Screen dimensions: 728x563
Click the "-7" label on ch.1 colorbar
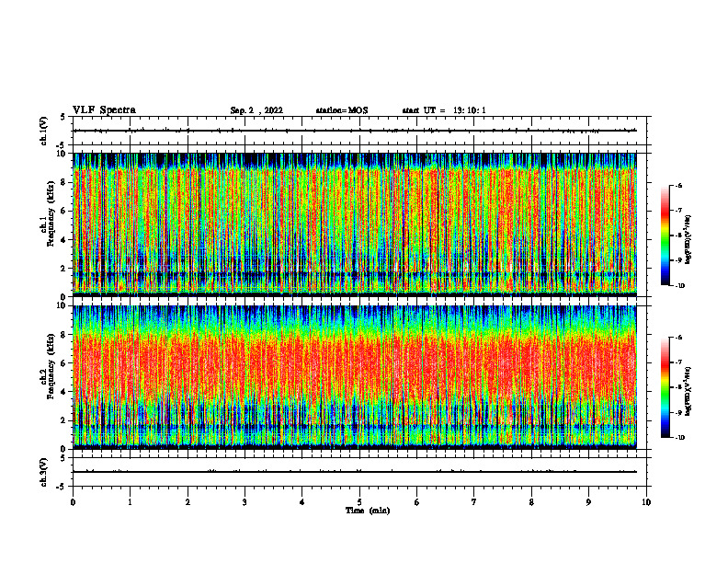tap(678, 211)
